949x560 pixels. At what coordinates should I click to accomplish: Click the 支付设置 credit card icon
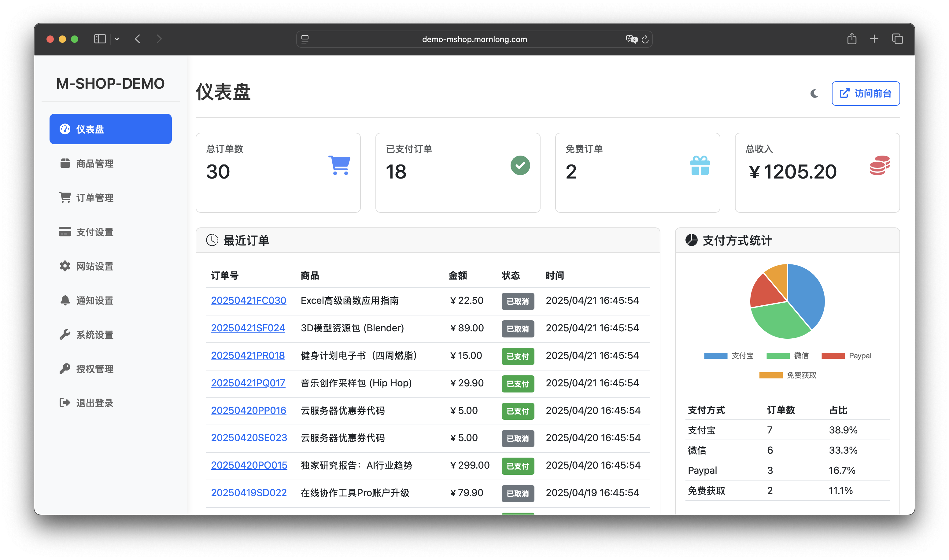(65, 232)
